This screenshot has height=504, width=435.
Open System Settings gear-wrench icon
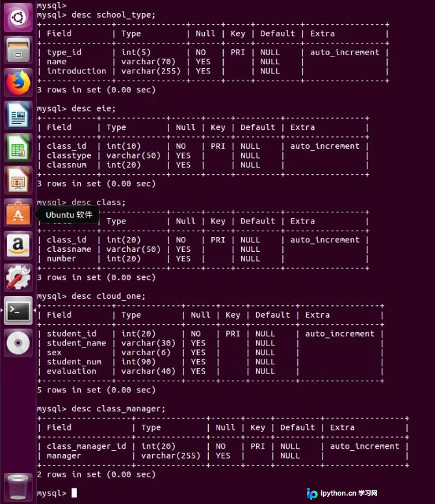[18, 278]
